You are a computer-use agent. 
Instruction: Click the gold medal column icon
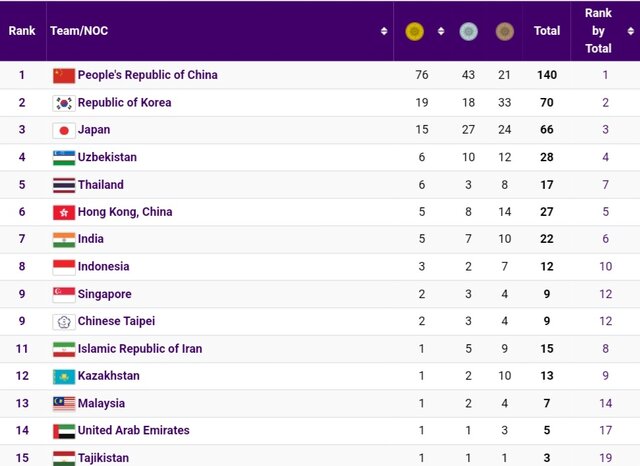[414, 32]
